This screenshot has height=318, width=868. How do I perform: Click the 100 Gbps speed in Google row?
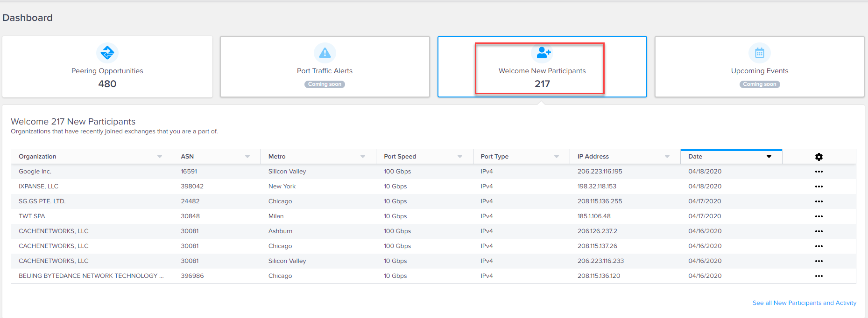[397, 172]
